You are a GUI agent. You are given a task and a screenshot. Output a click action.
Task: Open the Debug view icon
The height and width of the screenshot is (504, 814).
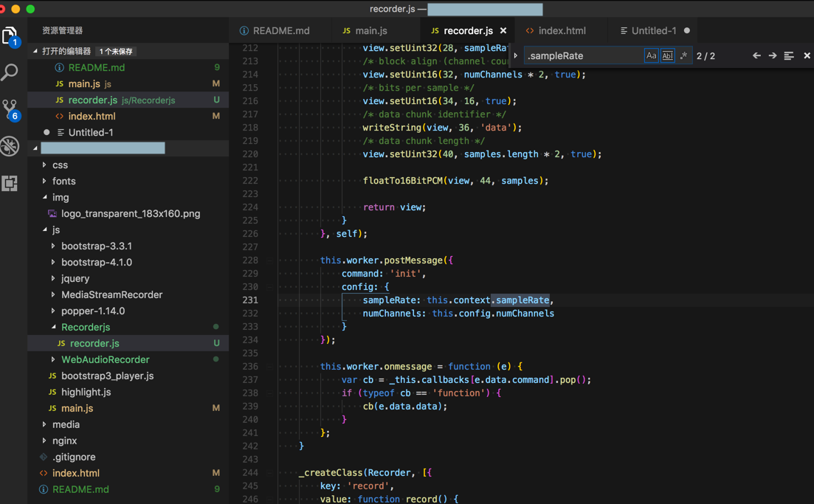click(10, 146)
